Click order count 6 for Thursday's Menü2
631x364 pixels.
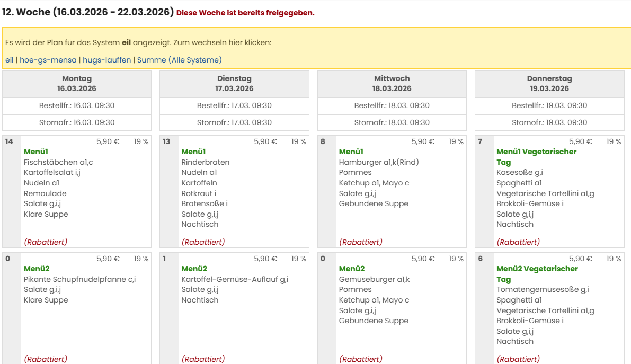coord(481,259)
